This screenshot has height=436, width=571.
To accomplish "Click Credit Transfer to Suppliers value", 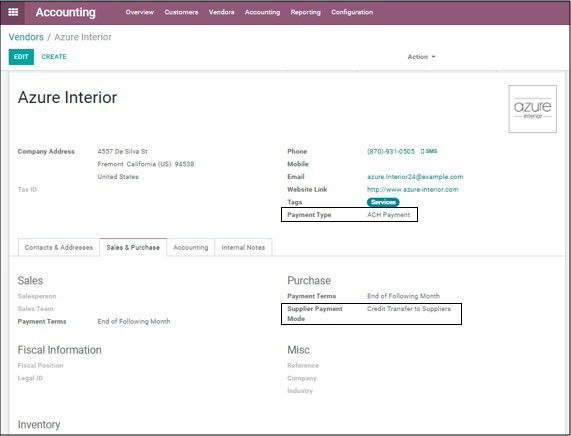I will pos(409,309).
